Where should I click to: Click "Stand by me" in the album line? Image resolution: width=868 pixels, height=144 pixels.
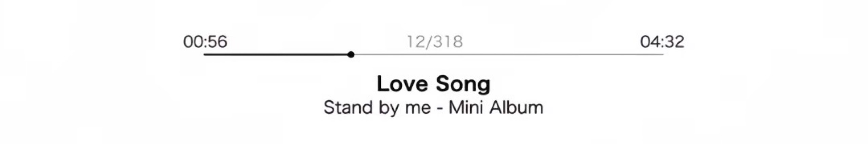click(377, 108)
